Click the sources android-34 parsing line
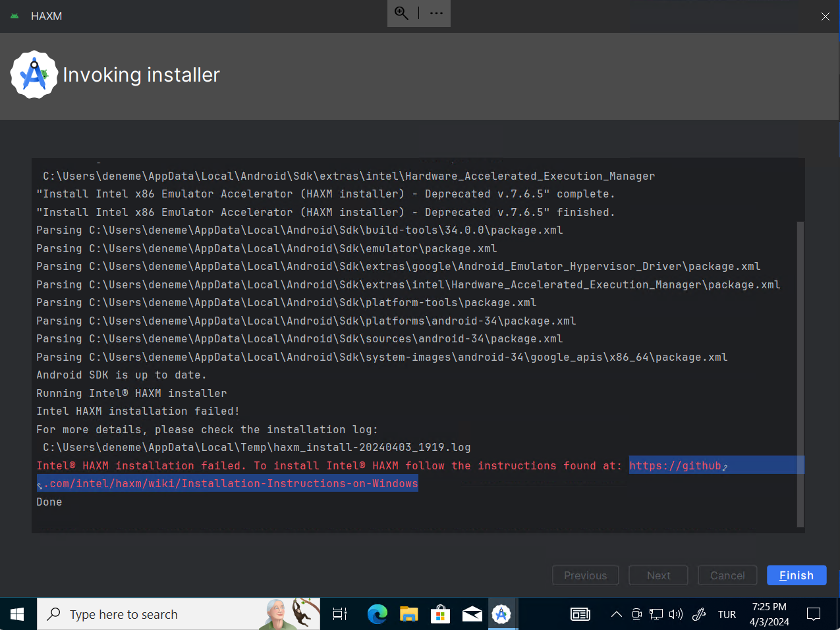The width and height of the screenshot is (840, 630). pyautogui.click(x=300, y=338)
